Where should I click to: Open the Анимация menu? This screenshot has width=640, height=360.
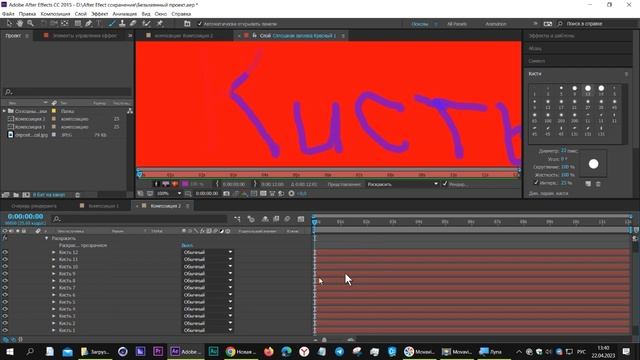pos(125,14)
